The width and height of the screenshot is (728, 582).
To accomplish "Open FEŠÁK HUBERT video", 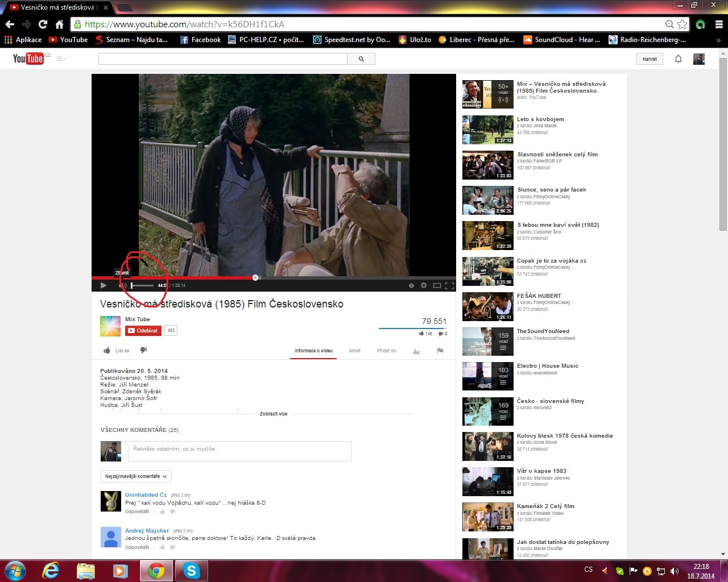I will coord(539,296).
